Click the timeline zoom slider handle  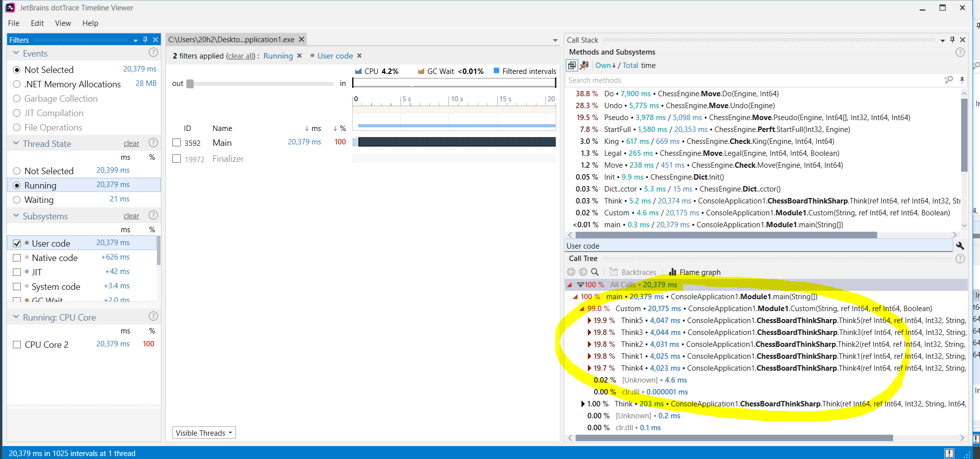tap(190, 83)
